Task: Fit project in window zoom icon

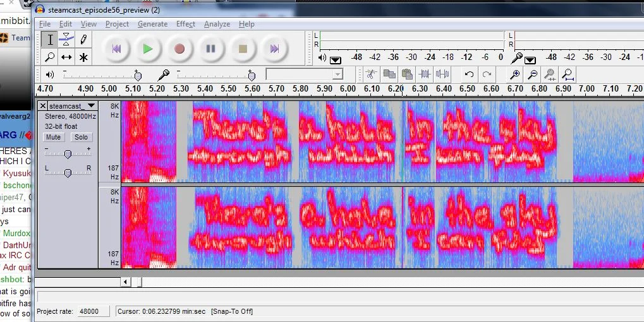Action: (x=568, y=75)
